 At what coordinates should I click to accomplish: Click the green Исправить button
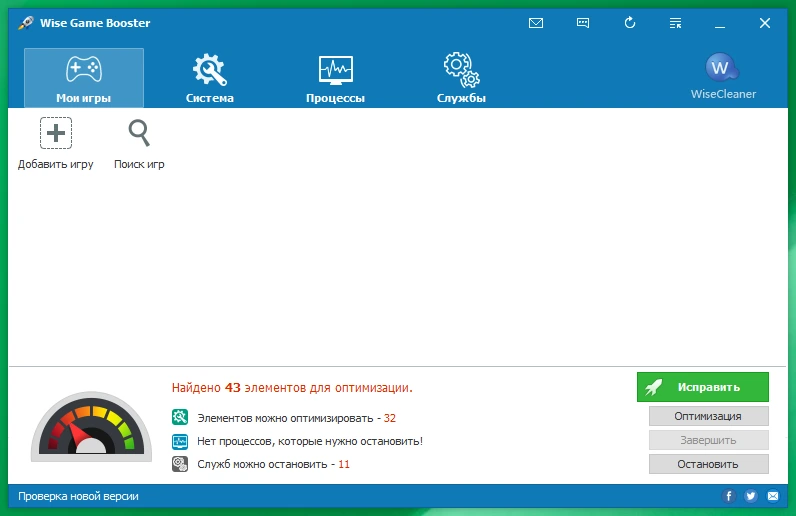coord(703,387)
